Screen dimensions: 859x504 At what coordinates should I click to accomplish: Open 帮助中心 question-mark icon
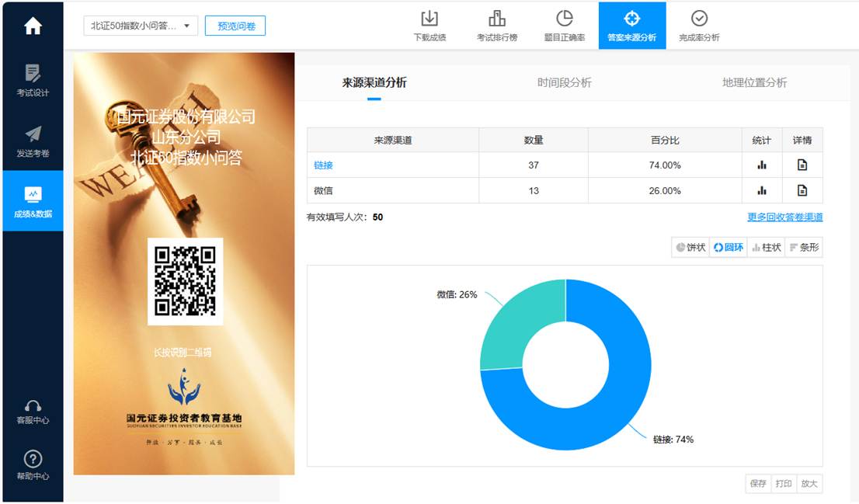point(33,464)
